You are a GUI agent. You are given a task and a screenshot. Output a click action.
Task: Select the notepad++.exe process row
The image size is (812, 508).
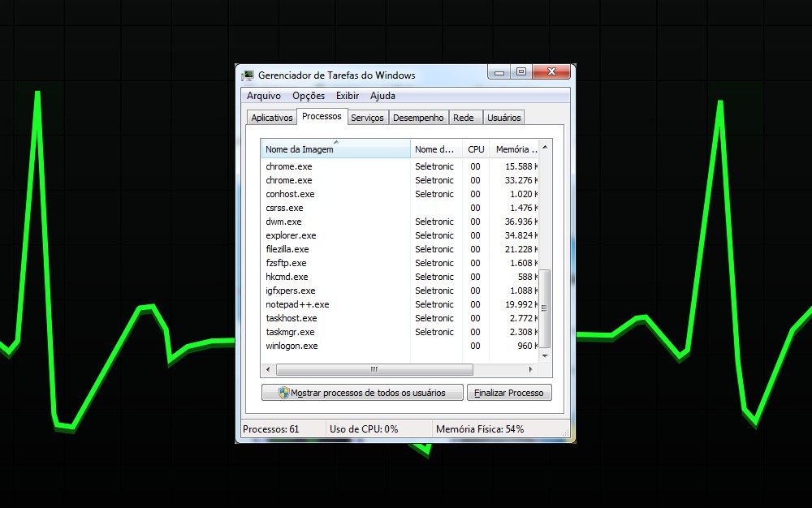tap(297, 304)
